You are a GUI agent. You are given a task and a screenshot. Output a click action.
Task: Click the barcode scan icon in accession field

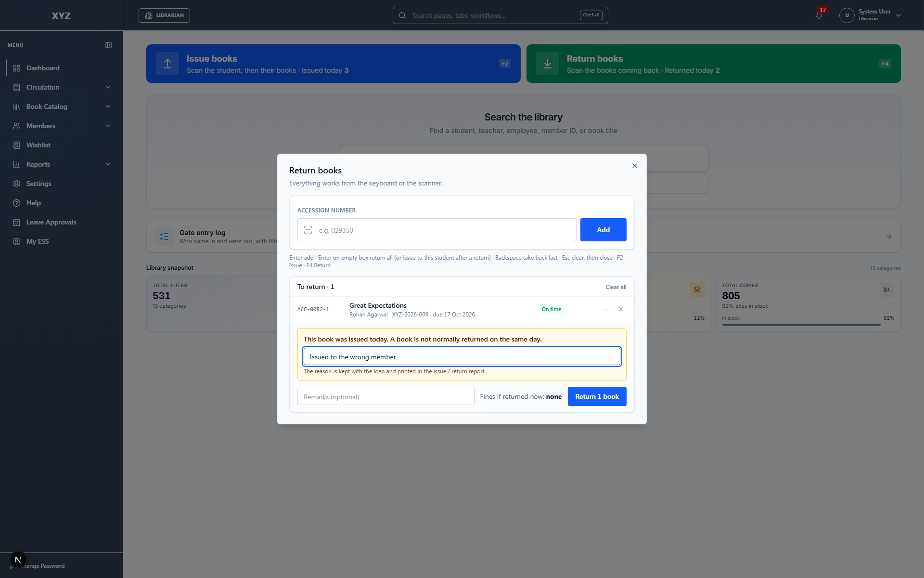pyautogui.click(x=308, y=230)
